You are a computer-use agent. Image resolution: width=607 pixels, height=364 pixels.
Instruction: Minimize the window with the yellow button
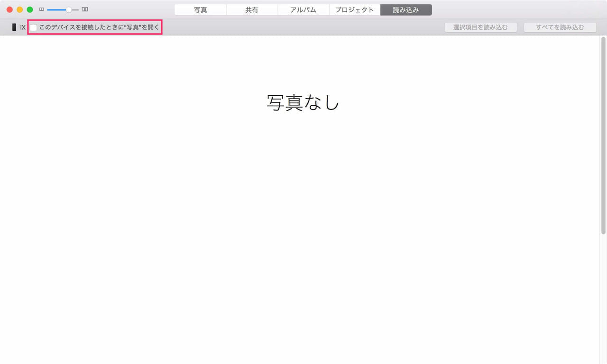19,9
